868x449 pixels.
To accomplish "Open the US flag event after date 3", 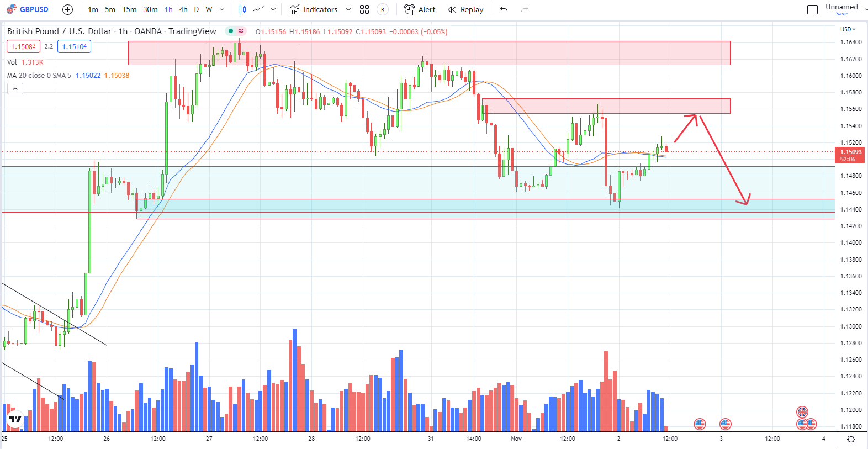I will (726, 424).
